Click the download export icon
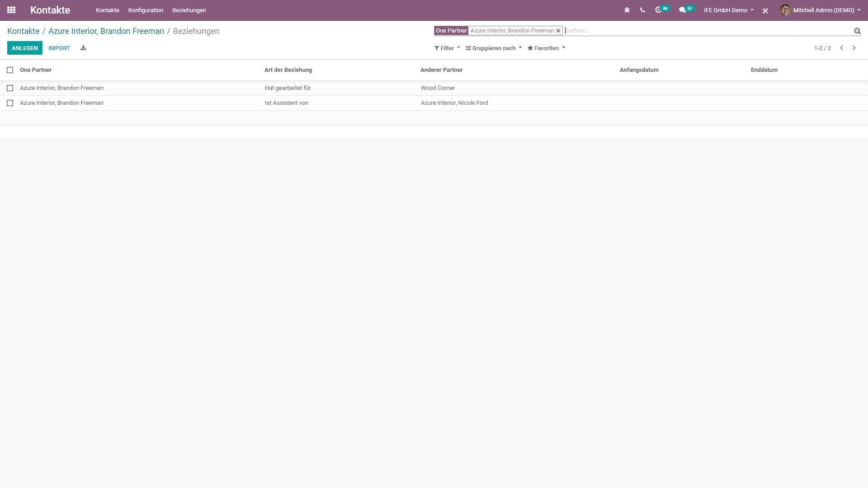Image resolution: width=868 pixels, height=488 pixels. 83,48
